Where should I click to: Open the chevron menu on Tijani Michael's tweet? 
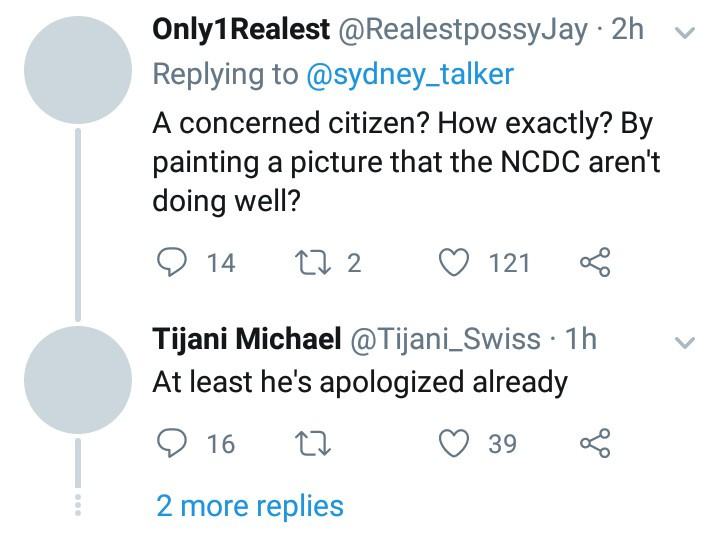coord(685,343)
